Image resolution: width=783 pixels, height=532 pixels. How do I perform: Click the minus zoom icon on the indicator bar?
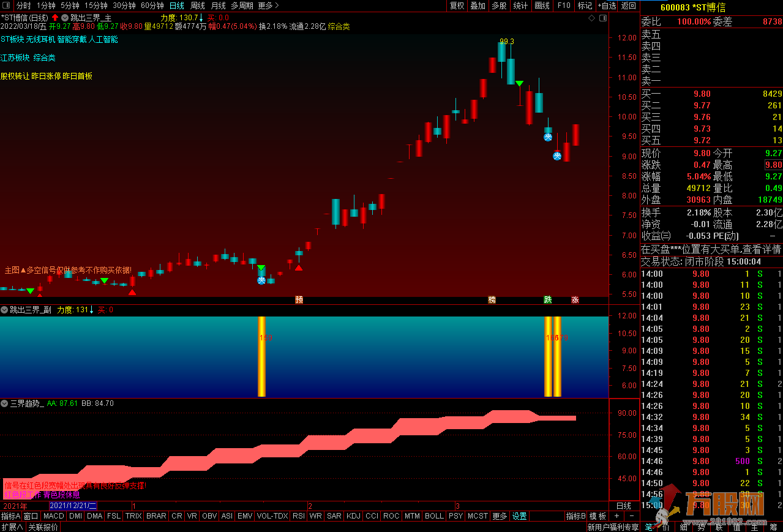[631, 516]
